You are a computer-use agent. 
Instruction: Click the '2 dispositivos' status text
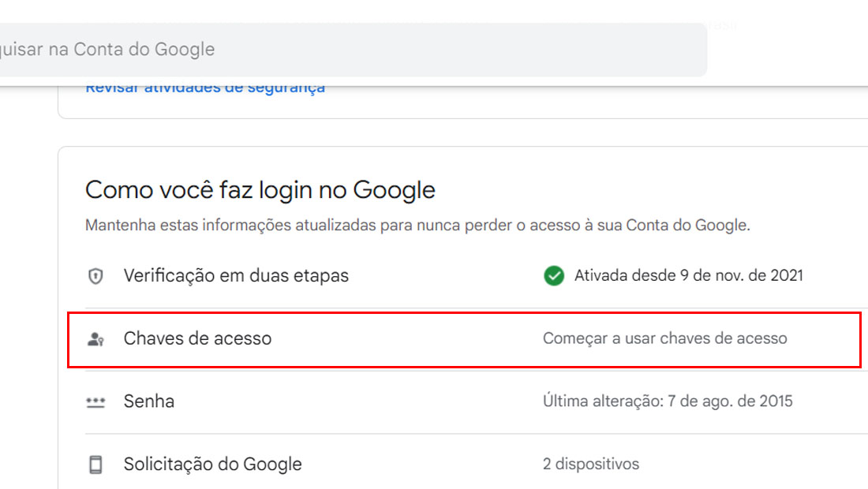coord(591,464)
